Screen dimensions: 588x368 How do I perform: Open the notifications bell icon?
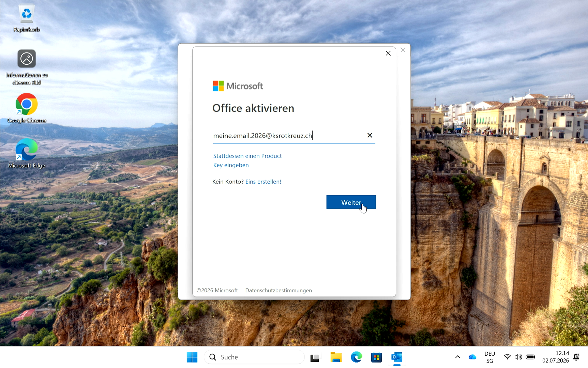(576, 357)
